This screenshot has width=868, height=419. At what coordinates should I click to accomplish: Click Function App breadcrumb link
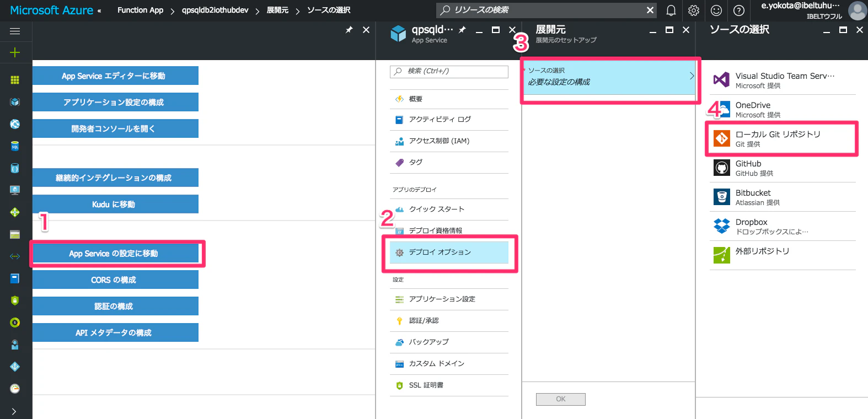(x=141, y=10)
